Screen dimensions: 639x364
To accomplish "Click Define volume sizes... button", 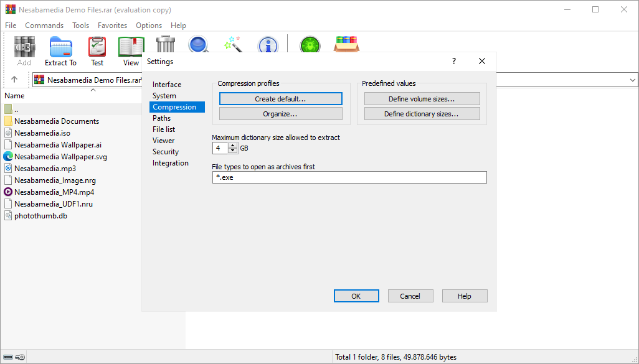I will 422,99.
